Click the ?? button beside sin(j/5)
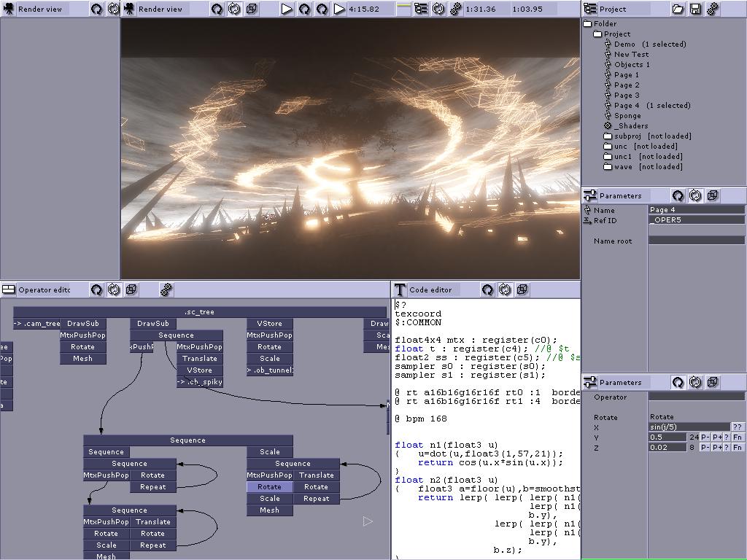The width and height of the screenshot is (747, 560). pyautogui.click(x=738, y=426)
